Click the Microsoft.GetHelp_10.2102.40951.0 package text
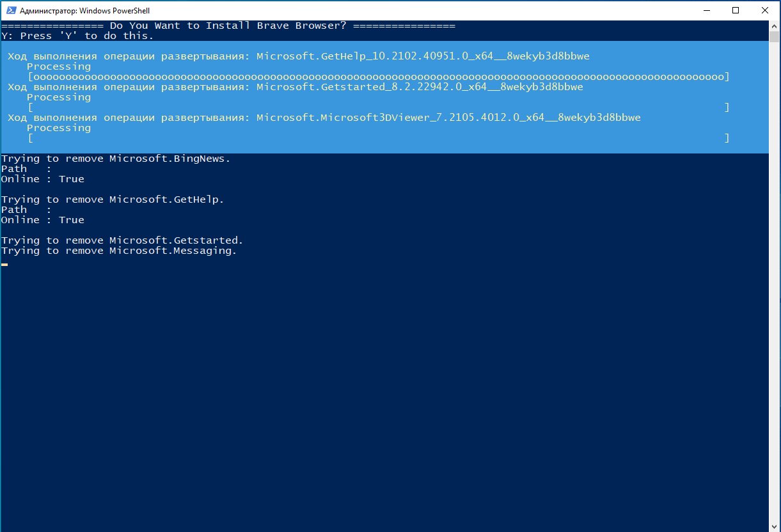Image resolution: width=781 pixels, height=532 pixels. click(x=423, y=56)
